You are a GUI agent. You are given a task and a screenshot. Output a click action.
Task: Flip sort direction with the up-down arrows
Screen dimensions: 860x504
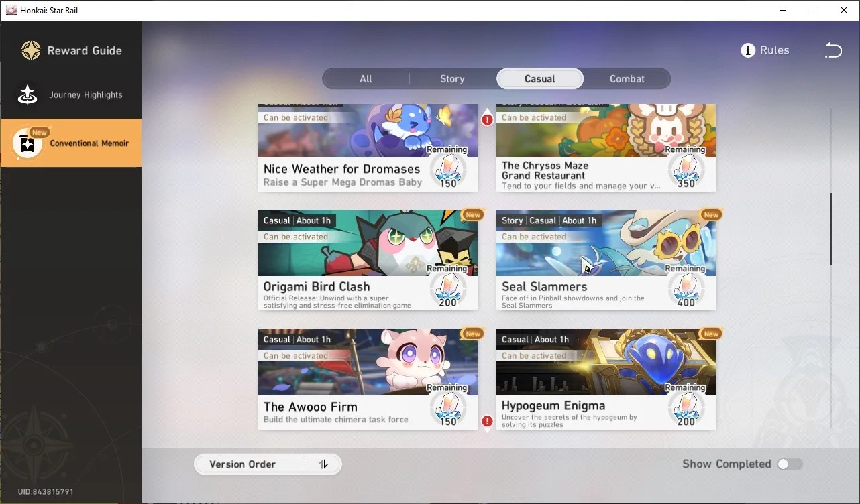(323, 464)
